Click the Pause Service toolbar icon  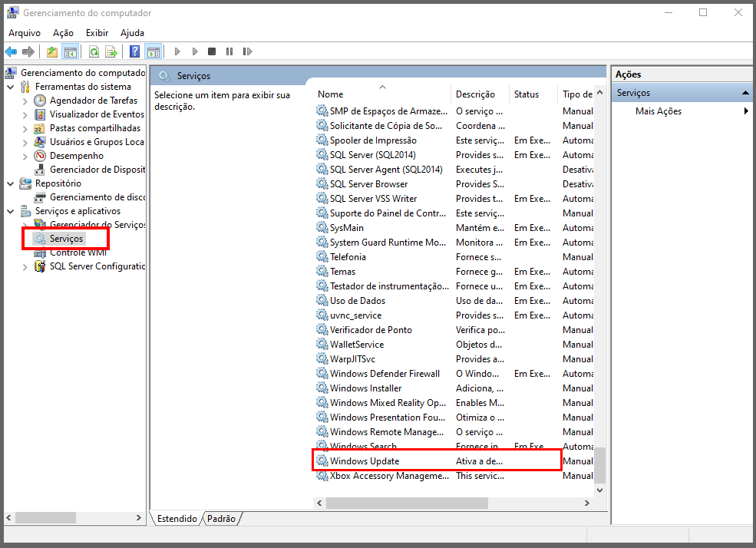tap(229, 51)
